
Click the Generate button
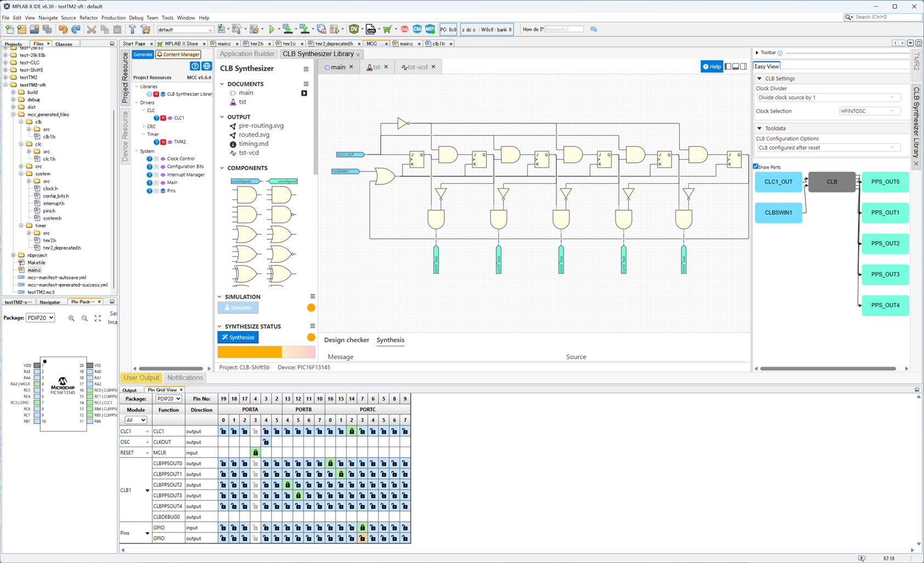143,54
